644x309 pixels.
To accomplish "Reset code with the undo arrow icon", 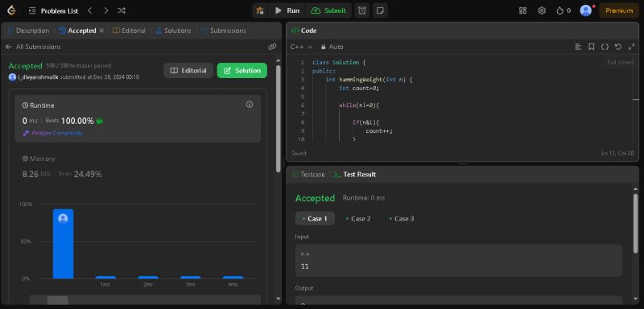I will point(618,47).
